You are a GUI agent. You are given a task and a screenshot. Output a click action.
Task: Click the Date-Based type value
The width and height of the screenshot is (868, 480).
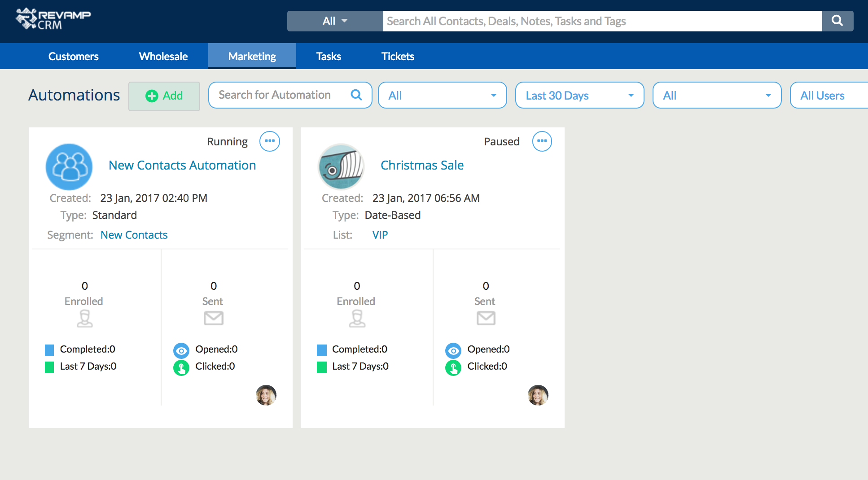click(393, 215)
